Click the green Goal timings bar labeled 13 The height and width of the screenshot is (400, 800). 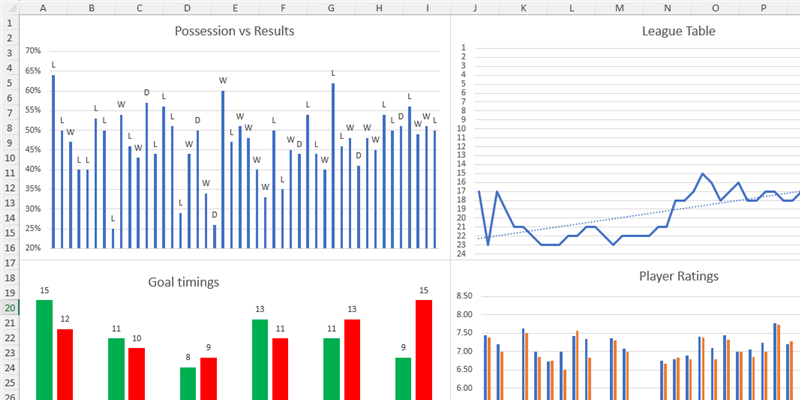click(260, 359)
